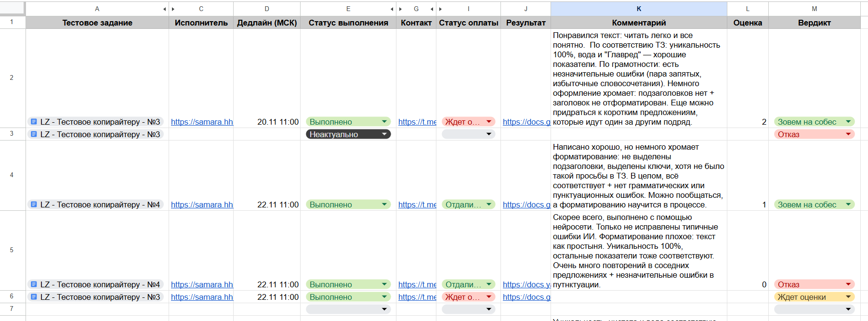Click the left arrow on column I header
This screenshot has height=321, width=868.
tap(440, 9)
